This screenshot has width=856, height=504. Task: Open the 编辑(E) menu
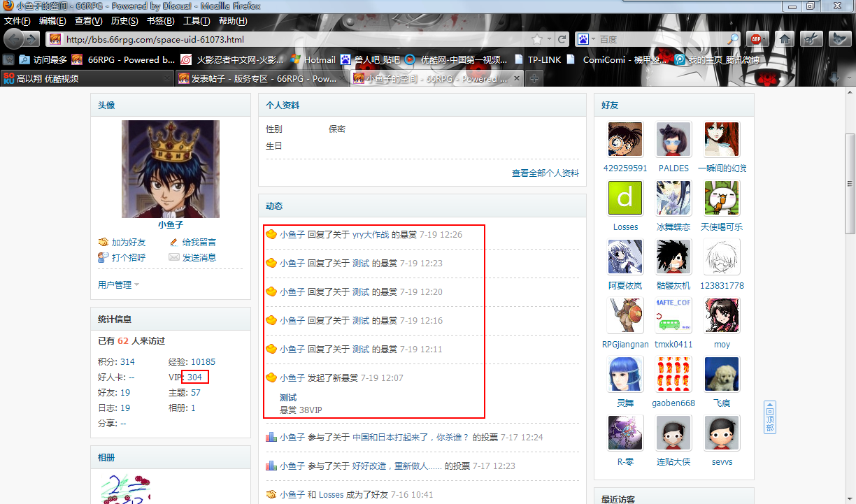click(x=52, y=21)
